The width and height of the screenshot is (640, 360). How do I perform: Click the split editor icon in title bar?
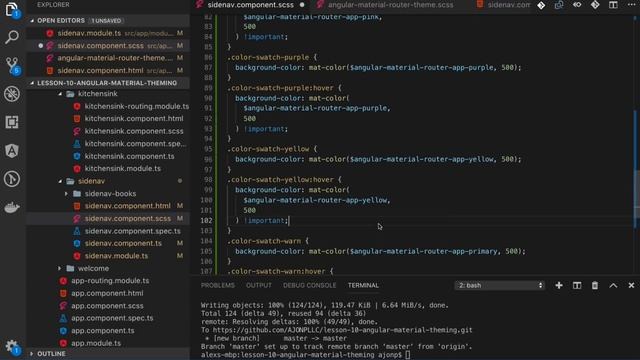tap(613, 5)
